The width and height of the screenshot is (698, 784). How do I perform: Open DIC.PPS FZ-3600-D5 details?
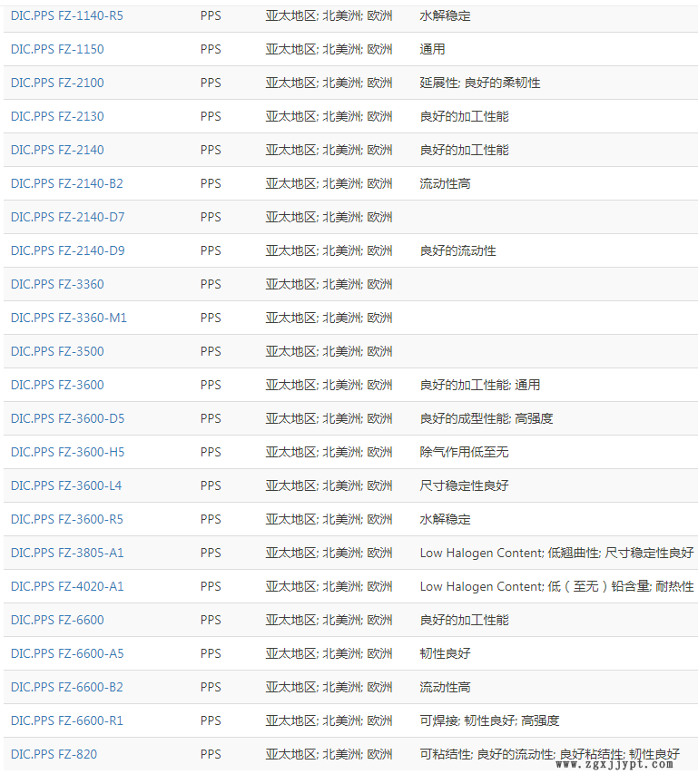click(67, 418)
